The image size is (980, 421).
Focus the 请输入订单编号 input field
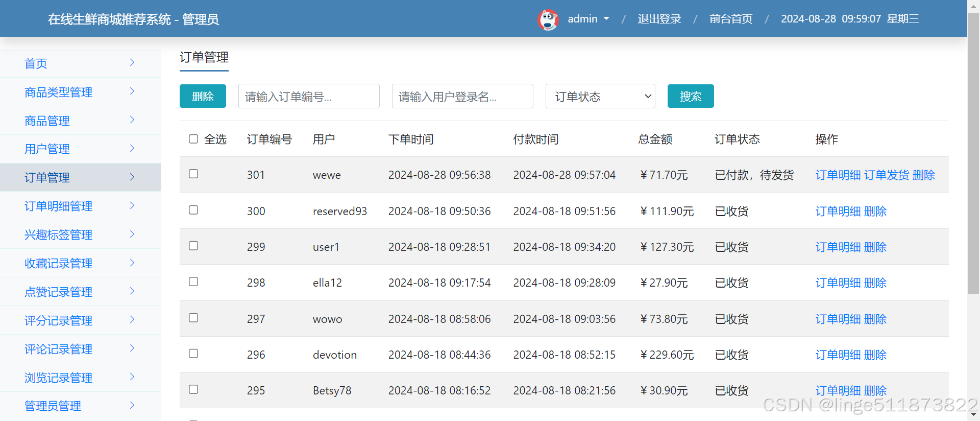click(x=309, y=96)
